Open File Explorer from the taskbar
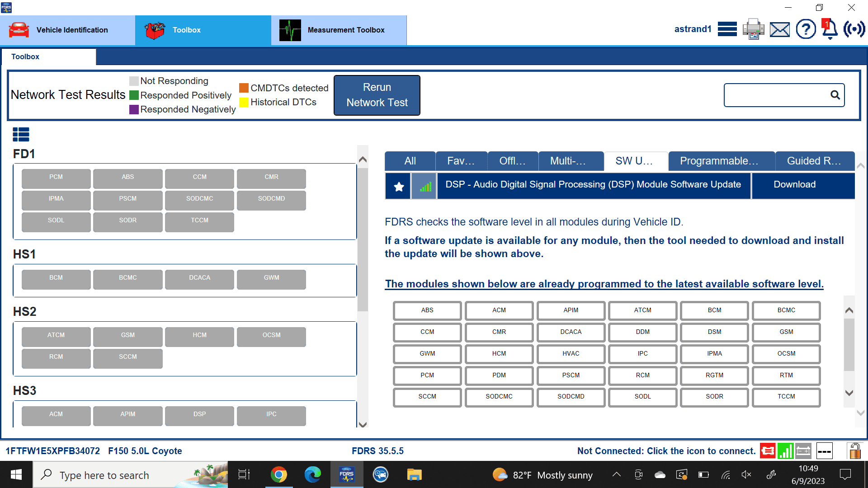 [414, 474]
